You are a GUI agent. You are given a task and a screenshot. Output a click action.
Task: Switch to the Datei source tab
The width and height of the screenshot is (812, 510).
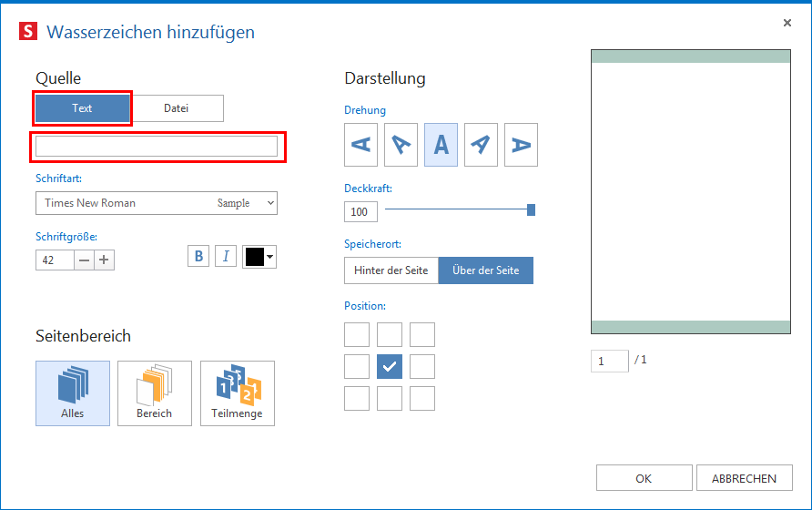pyautogui.click(x=177, y=108)
